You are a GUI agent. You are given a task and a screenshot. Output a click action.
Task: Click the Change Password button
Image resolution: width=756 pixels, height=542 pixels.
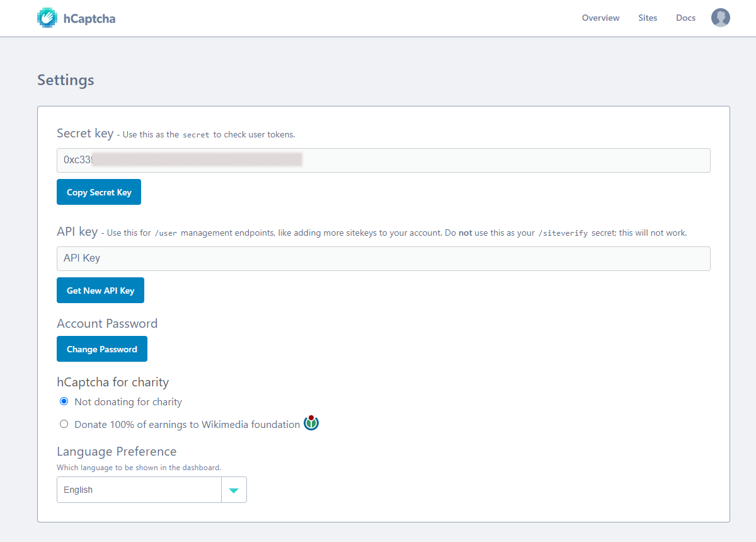[x=101, y=349]
